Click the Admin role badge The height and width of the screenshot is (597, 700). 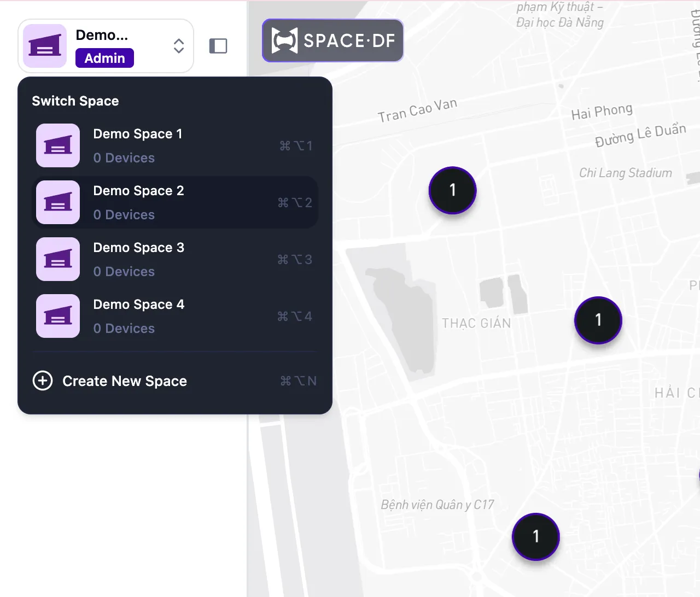[104, 58]
